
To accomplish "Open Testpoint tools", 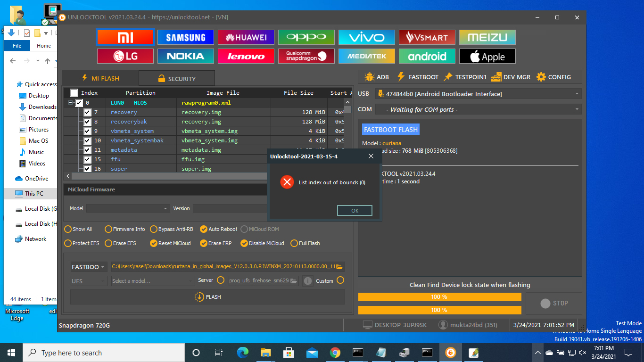I will (x=464, y=77).
